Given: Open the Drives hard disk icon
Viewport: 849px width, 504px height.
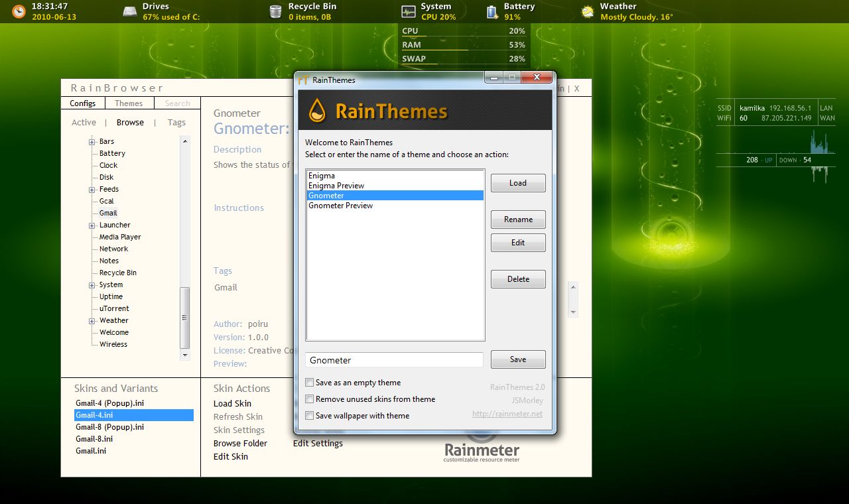Looking at the screenshot, I should pos(130,11).
